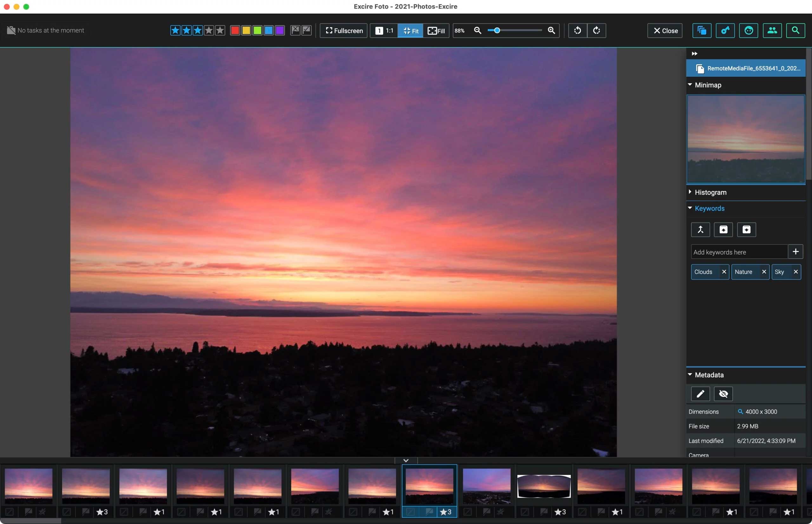
Task: Collapse the Metadata section
Action: (x=709, y=375)
